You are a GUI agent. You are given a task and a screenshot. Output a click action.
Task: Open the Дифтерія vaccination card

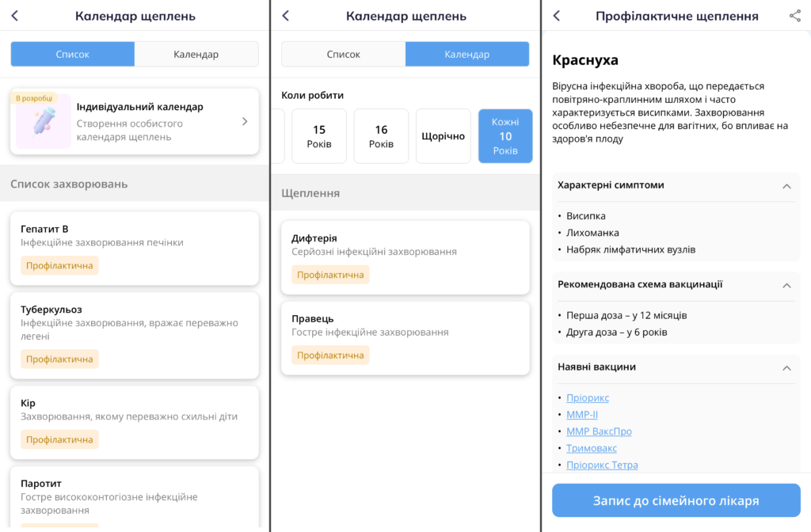click(405, 257)
